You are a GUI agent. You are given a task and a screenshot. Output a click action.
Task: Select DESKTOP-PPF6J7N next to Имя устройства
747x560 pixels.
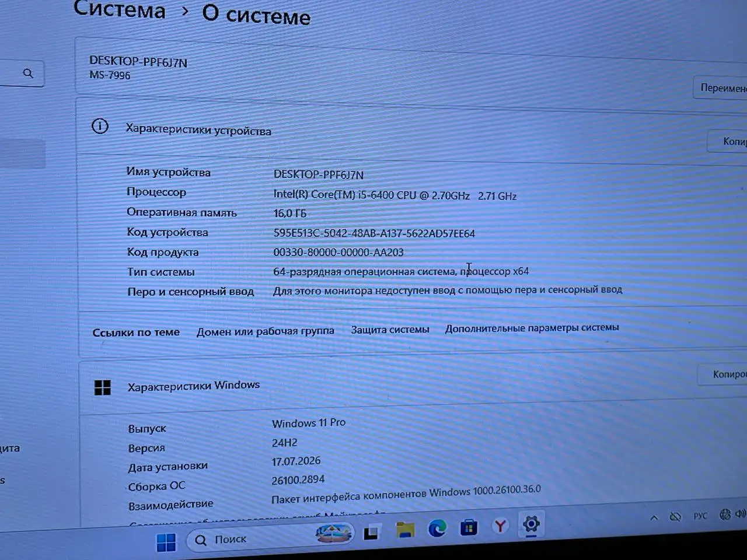(318, 174)
